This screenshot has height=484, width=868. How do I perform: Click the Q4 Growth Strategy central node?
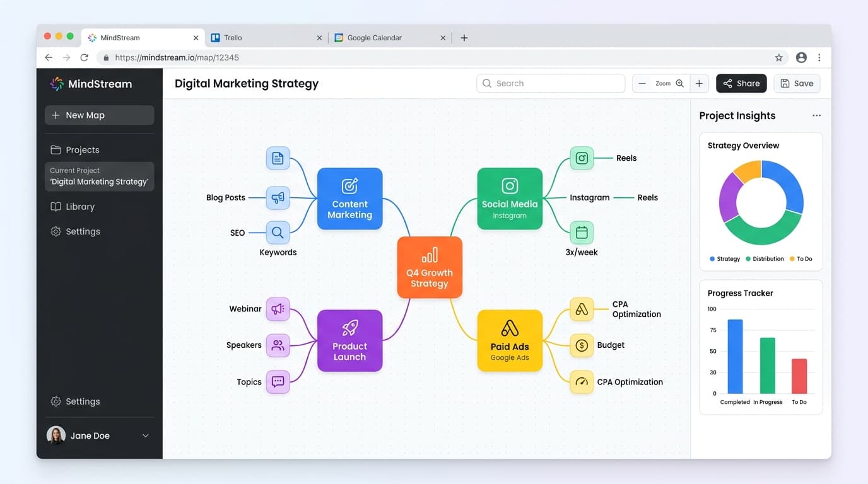pyautogui.click(x=430, y=267)
